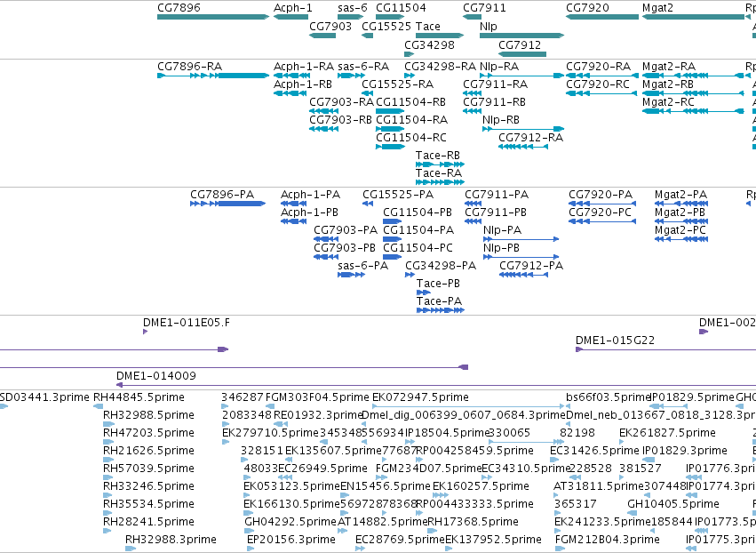Click the CG7912-PA protein label
This screenshot has height=553, width=756.
pyautogui.click(x=531, y=266)
